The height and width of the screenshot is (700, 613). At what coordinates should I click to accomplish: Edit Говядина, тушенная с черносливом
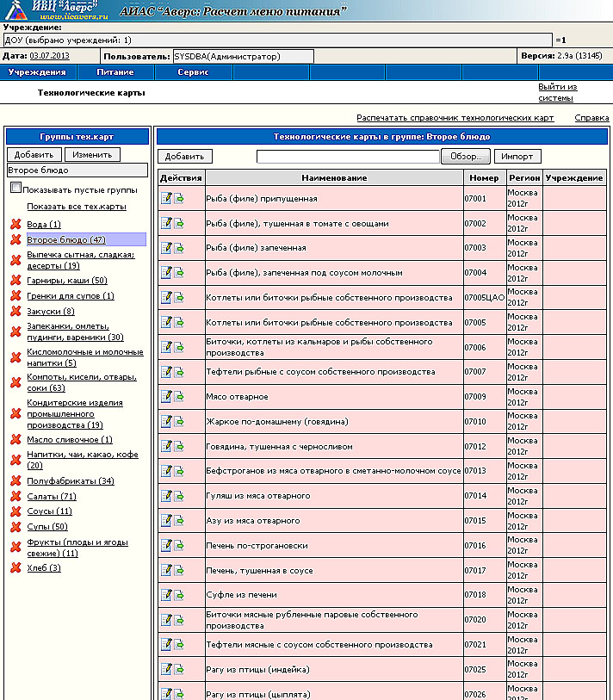166,446
